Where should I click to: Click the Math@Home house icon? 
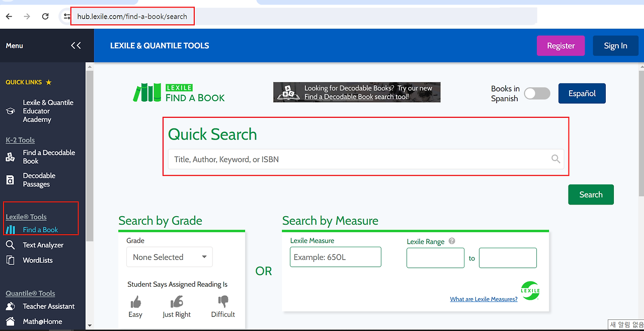tap(10, 321)
